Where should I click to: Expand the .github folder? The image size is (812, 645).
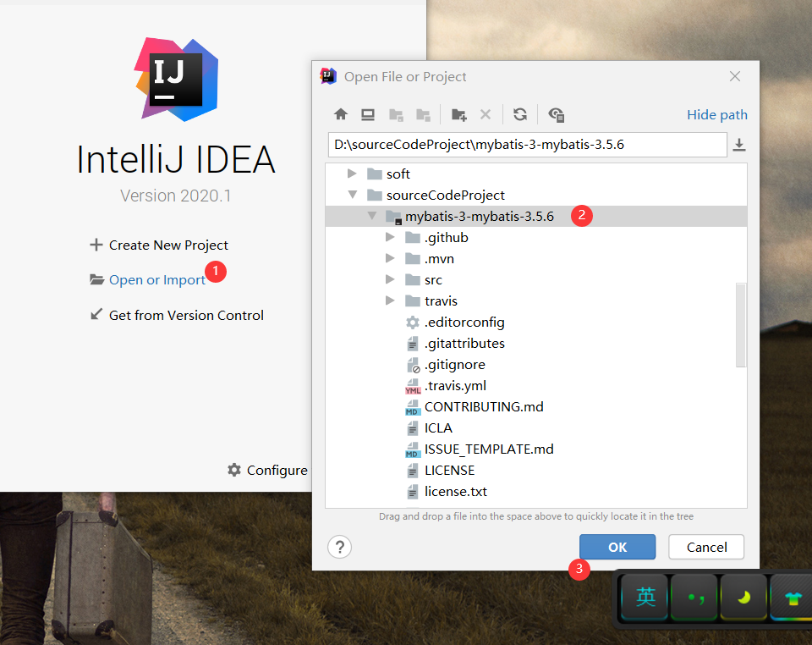point(390,237)
